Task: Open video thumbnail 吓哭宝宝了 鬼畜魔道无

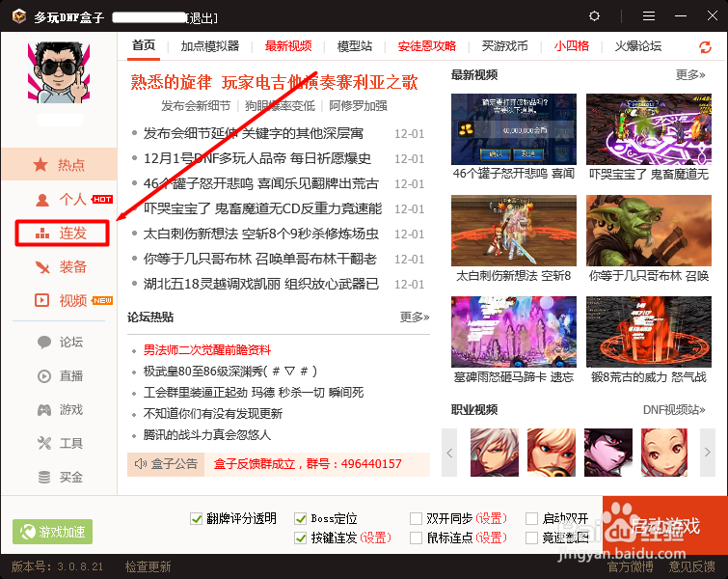Action: click(x=649, y=129)
